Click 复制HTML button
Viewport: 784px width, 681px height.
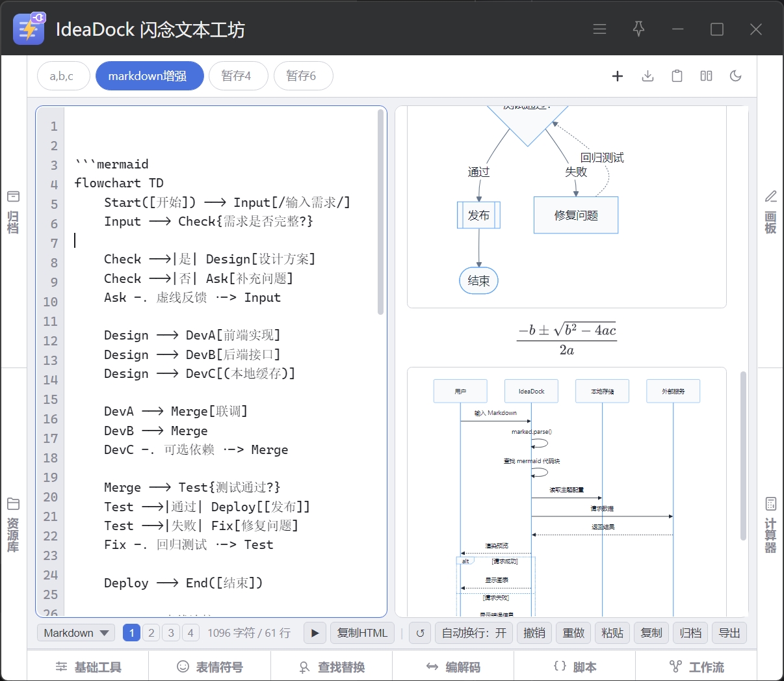coord(363,633)
